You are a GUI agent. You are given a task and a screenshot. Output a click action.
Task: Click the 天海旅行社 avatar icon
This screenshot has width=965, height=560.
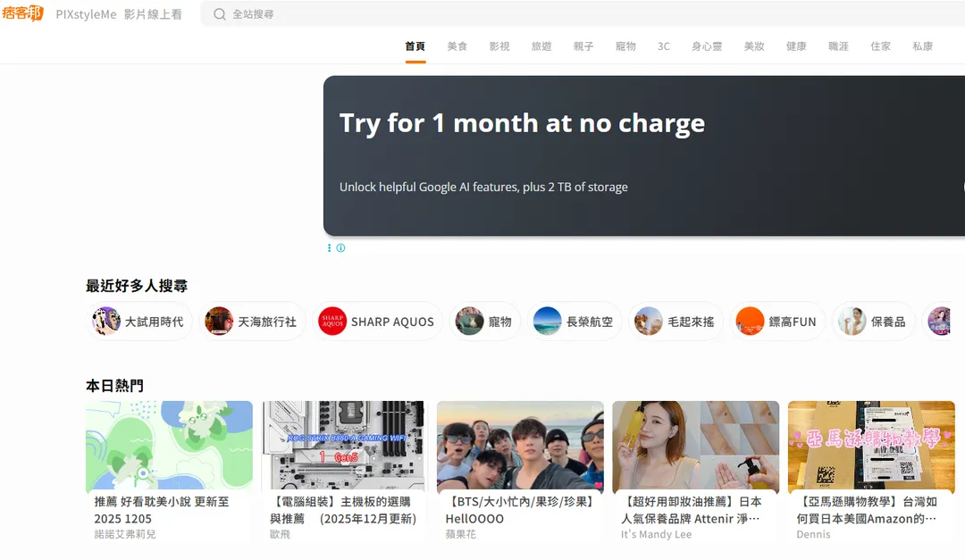click(x=219, y=322)
